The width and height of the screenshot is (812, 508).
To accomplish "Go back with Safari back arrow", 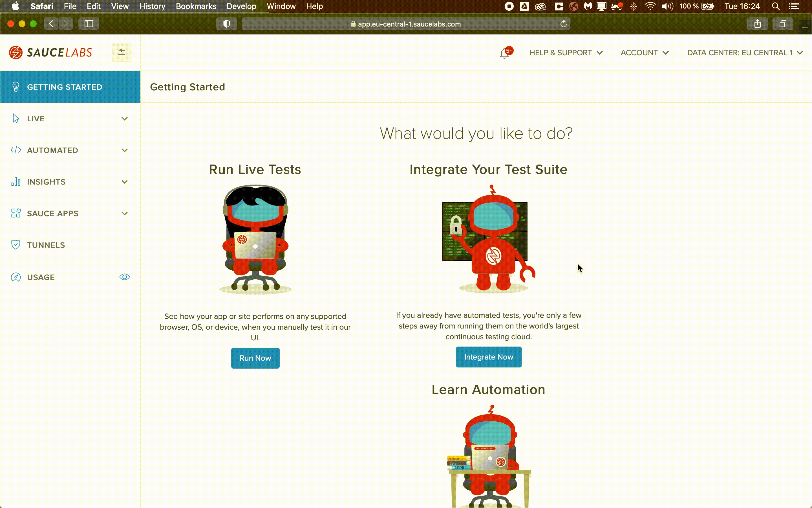I will pos(51,24).
